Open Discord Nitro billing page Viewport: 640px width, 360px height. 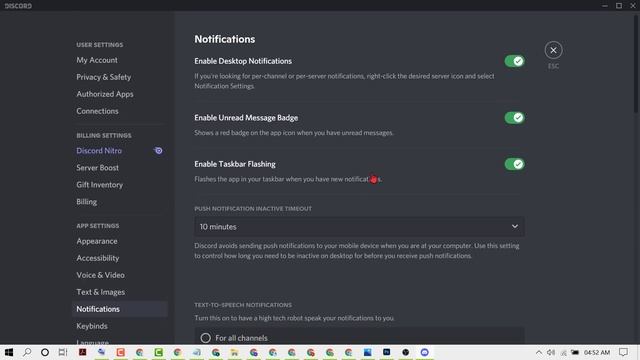99,151
